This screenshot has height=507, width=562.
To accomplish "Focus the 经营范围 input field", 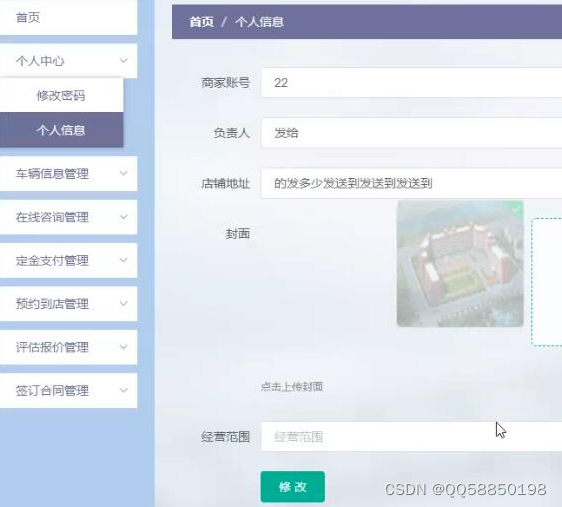I will pyautogui.click(x=411, y=436).
